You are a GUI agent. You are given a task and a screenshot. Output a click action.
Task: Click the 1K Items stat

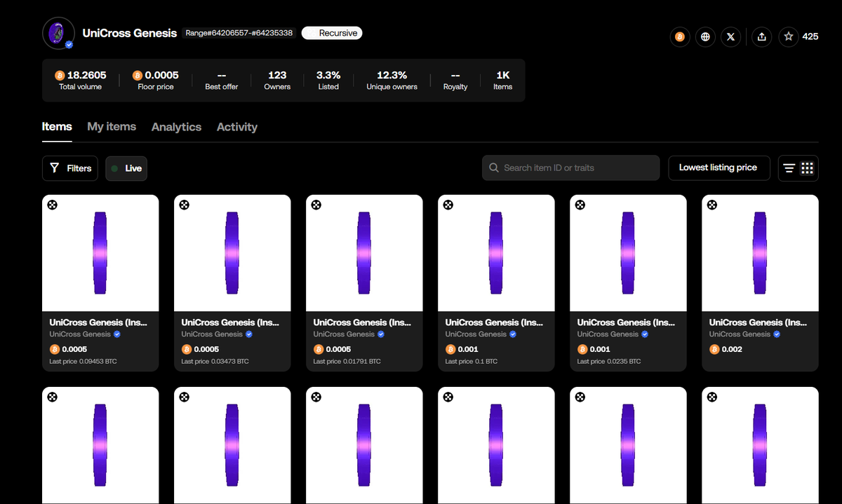click(x=502, y=80)
